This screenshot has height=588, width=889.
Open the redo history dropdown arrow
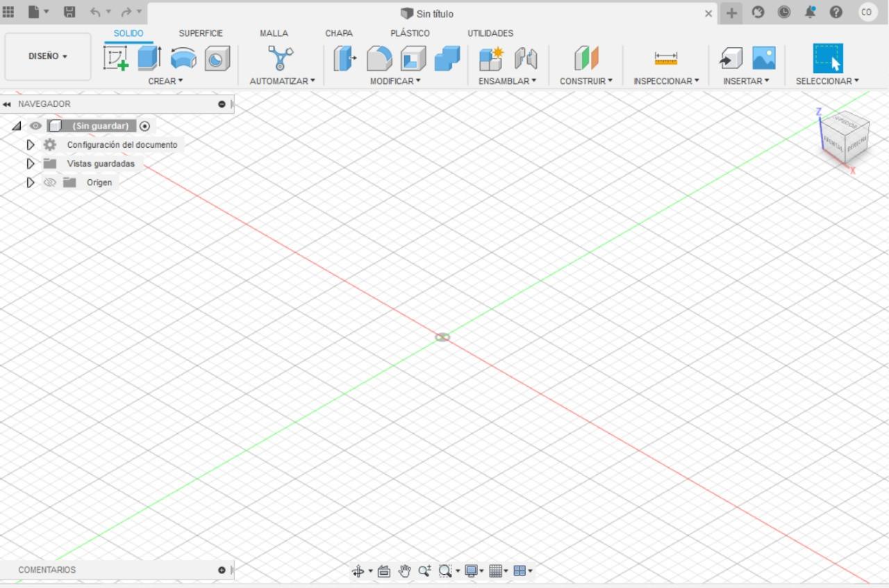click(x=139, y=12)
